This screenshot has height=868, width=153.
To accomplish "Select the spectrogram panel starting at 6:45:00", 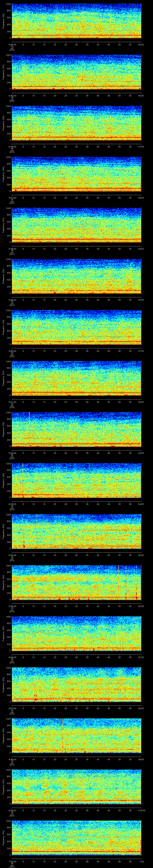I will click(77, 72).
